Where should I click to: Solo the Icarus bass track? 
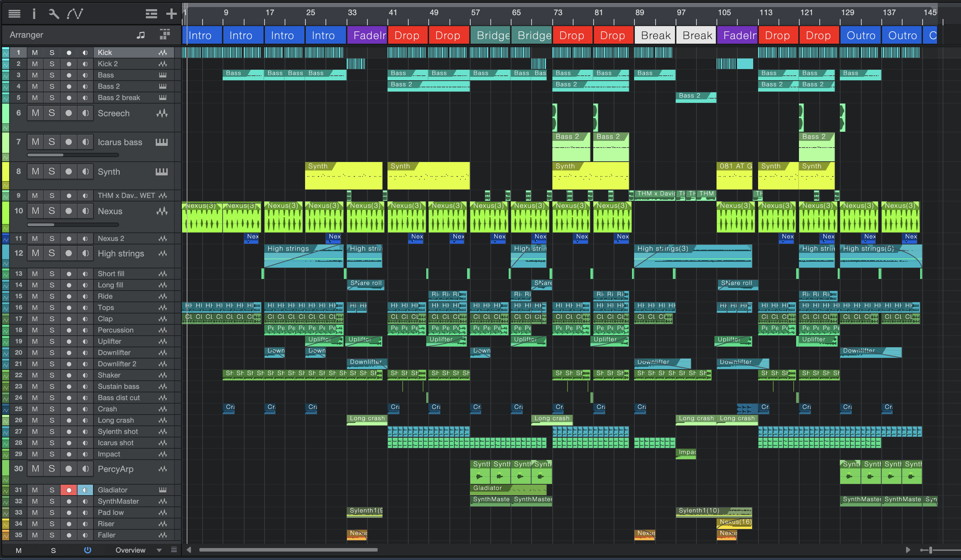51,142
